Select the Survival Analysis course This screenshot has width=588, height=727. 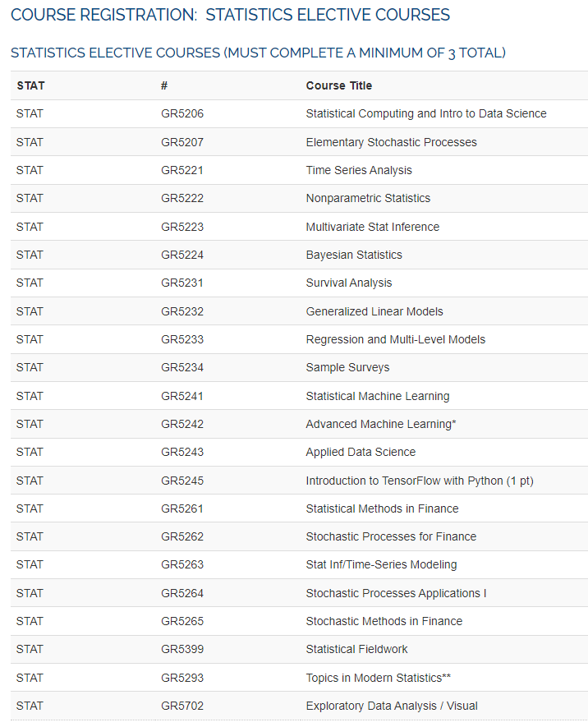coord(349,283)
